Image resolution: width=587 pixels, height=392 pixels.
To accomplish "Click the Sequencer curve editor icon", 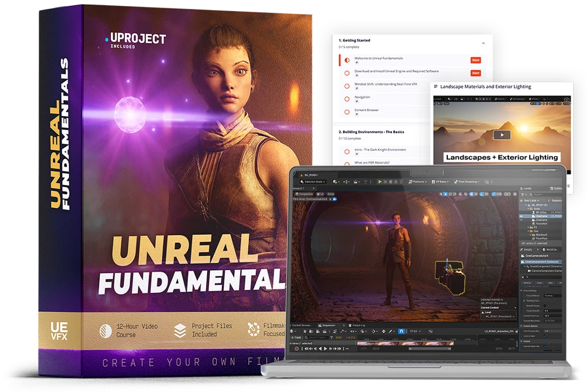I will 430,332.
